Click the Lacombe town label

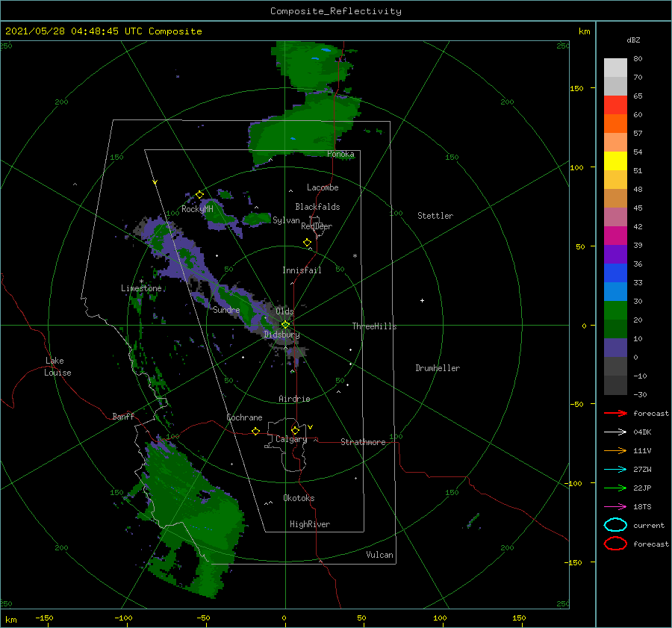[x=323, y=187]
